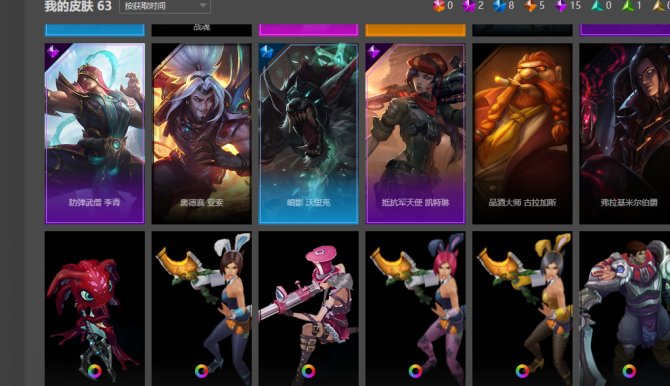Select the 奥德赛 亚索 skin card
Viewport: 670px width, 386px height.
coord(202,133)
